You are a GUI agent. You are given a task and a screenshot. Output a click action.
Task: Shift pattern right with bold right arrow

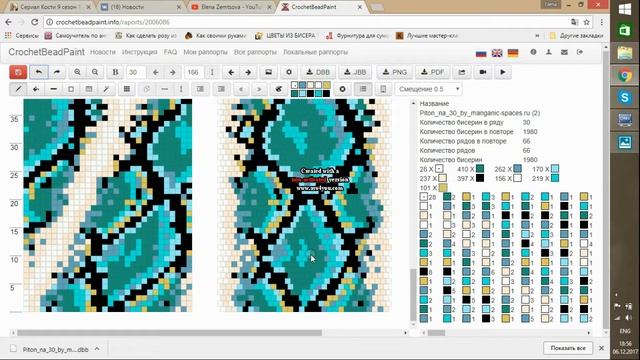[248, 72]
